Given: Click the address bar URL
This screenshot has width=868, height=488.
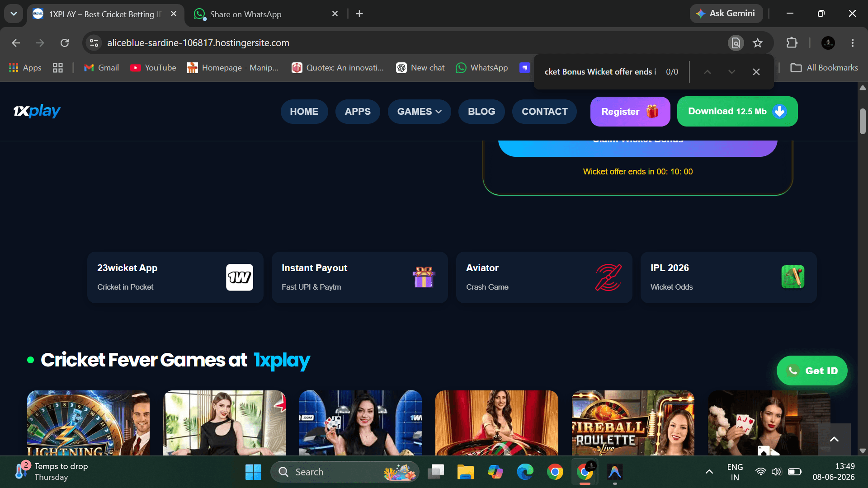Looking at the screenshot, I should [198, 43].
